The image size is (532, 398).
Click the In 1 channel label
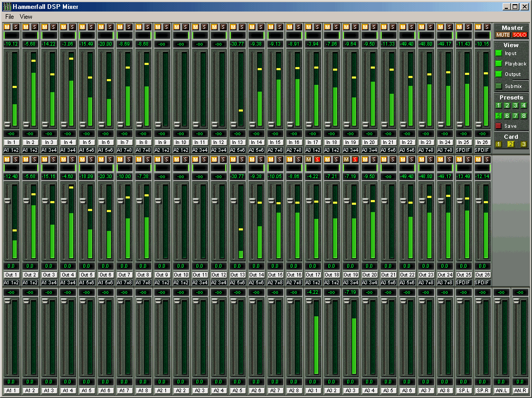coord(11,142)
